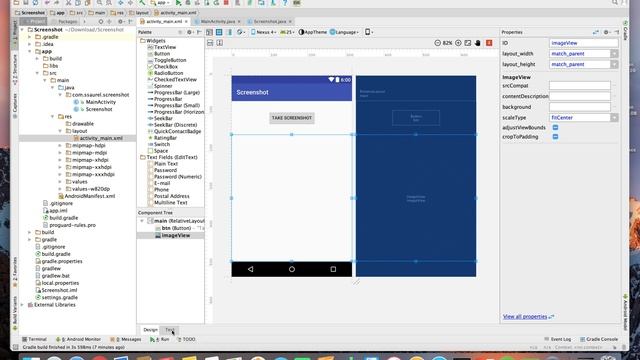Open the layout variants phone icon dropdown
The width and height of the screenshot is (640, 360).
coord(369,32)
